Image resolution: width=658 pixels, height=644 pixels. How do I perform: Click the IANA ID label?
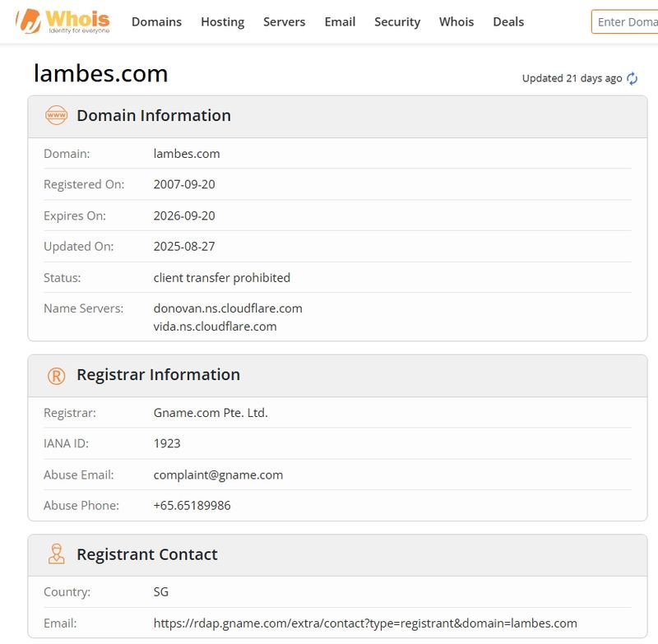(x=66, y=443)
